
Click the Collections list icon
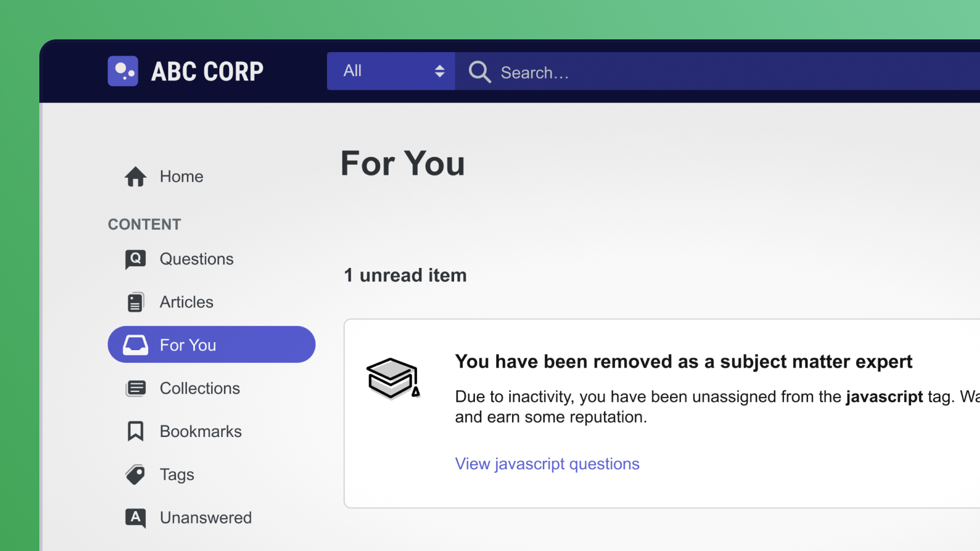136,388
